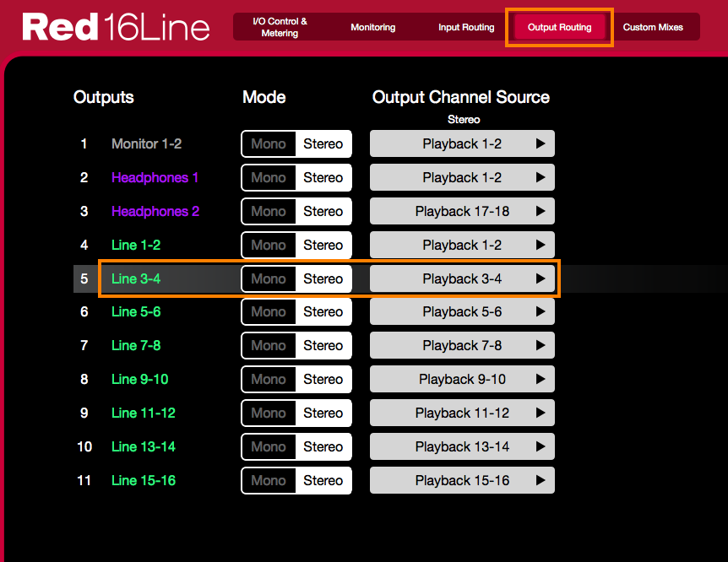Open Headphones 1 source dropdown
728x562 pixels.
coord(462,177)
